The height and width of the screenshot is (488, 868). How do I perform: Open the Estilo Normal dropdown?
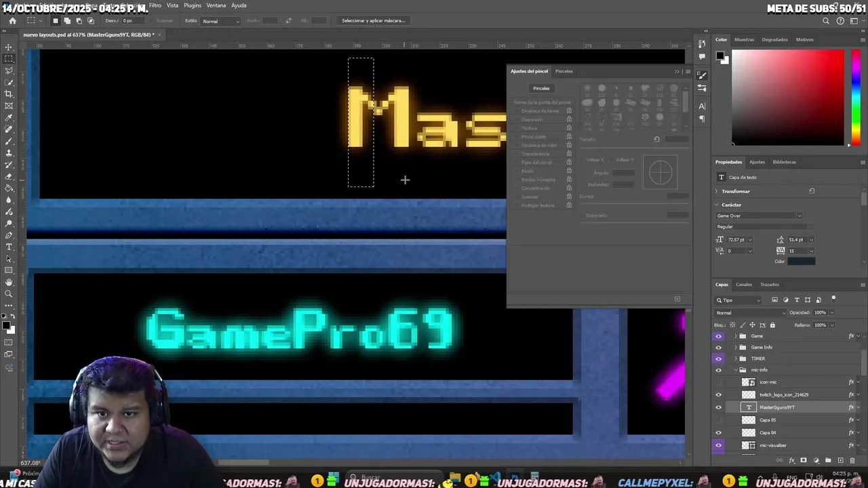[x=221, y=21]
